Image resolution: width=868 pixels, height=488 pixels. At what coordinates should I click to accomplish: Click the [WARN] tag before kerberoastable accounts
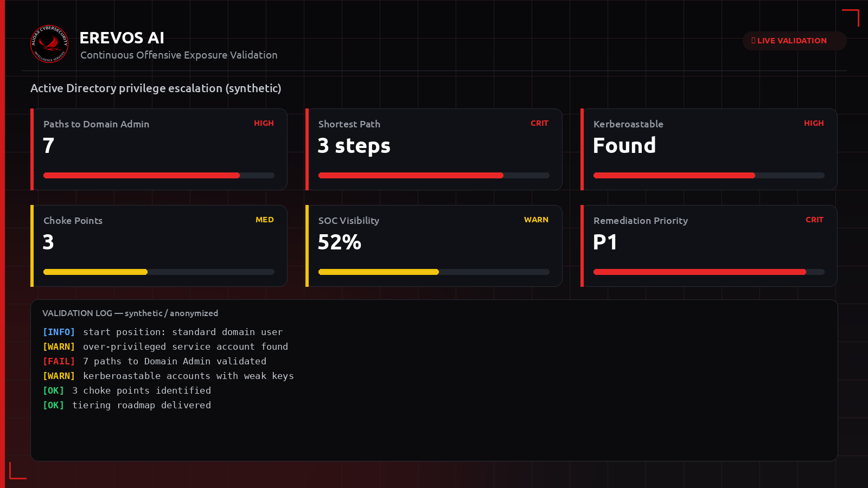59,376
